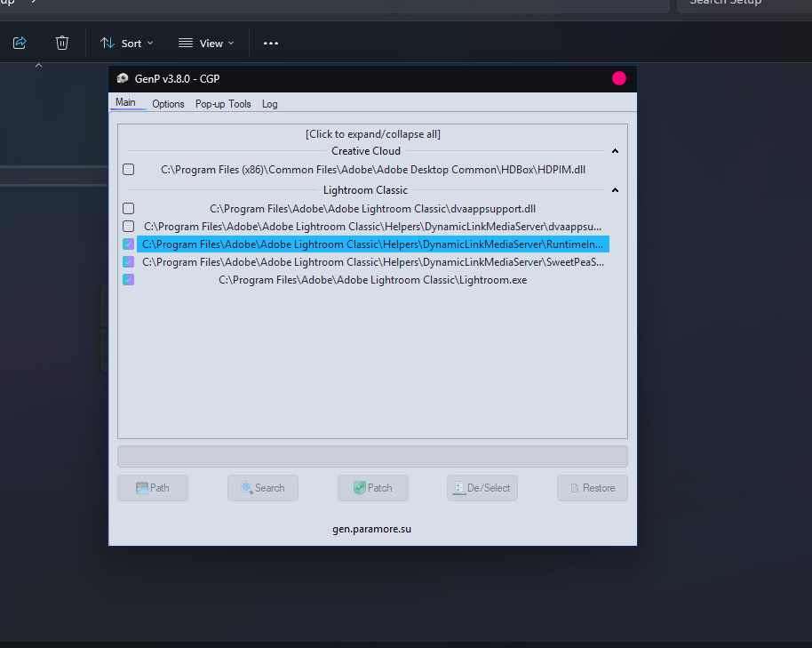Select the Lightroom.exe path row
The height and width of the screenshot is (648, 812).
(373, 280)
